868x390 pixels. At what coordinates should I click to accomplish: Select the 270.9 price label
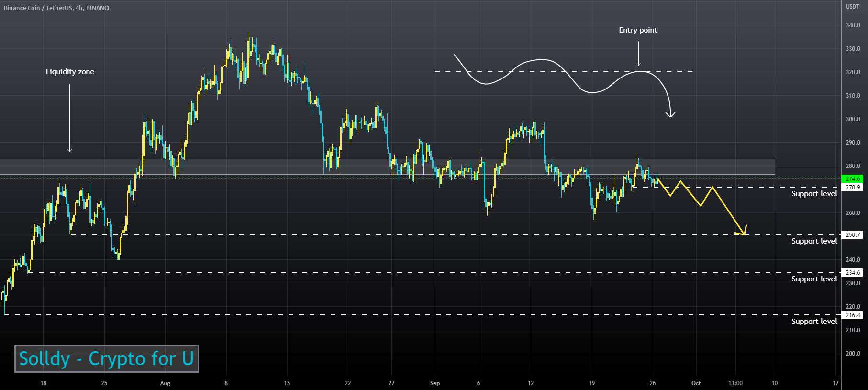click(x=853, y=187)
